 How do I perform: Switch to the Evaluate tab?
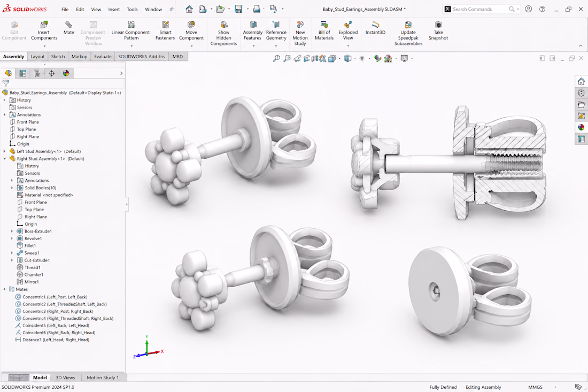click(x=103, y=57)
